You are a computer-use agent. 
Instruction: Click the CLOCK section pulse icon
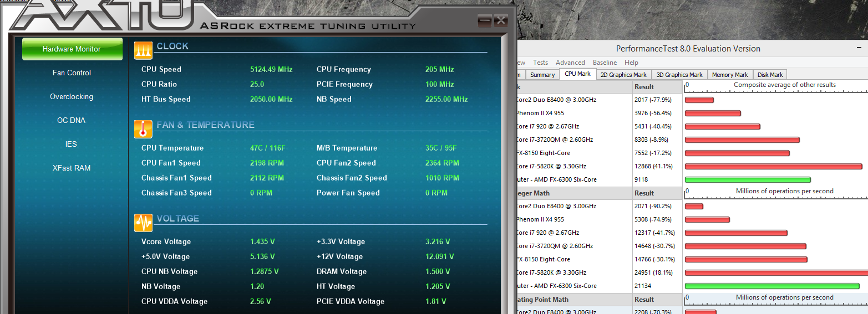tap(143, 50)
